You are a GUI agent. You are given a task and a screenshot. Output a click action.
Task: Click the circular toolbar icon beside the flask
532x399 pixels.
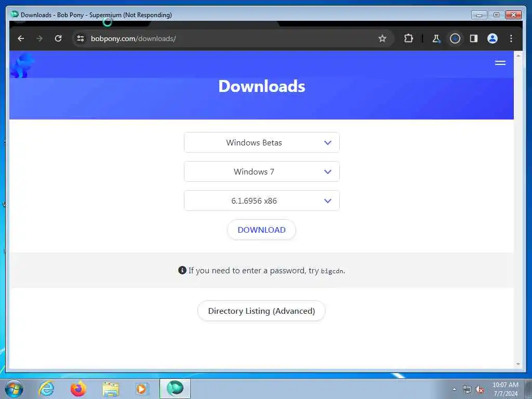click(455, 38)
